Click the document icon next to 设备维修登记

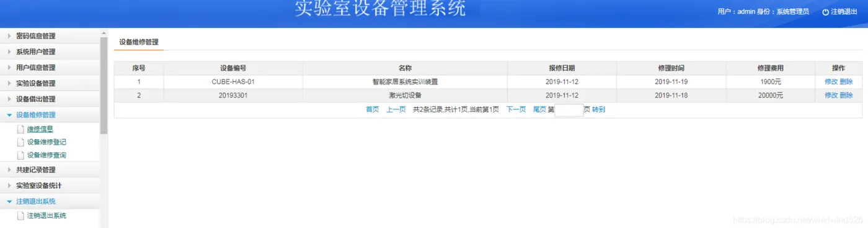[20, 142]
